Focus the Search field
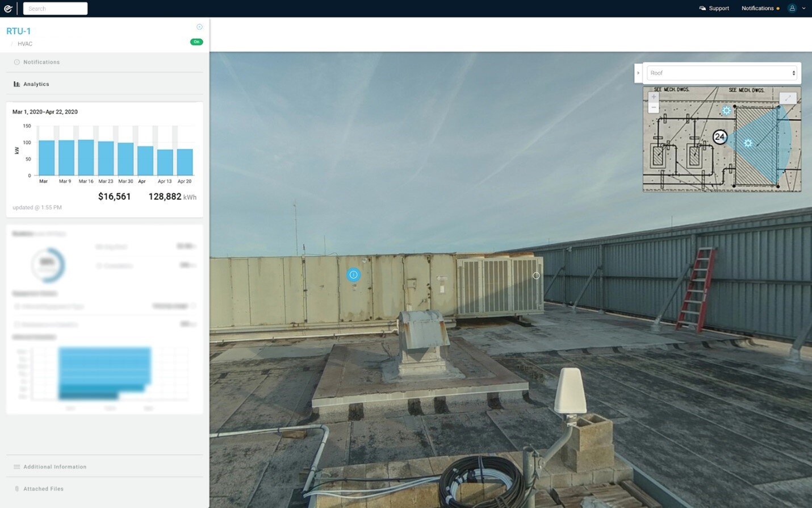Viewport: 812px width, 508px height. 55,9
